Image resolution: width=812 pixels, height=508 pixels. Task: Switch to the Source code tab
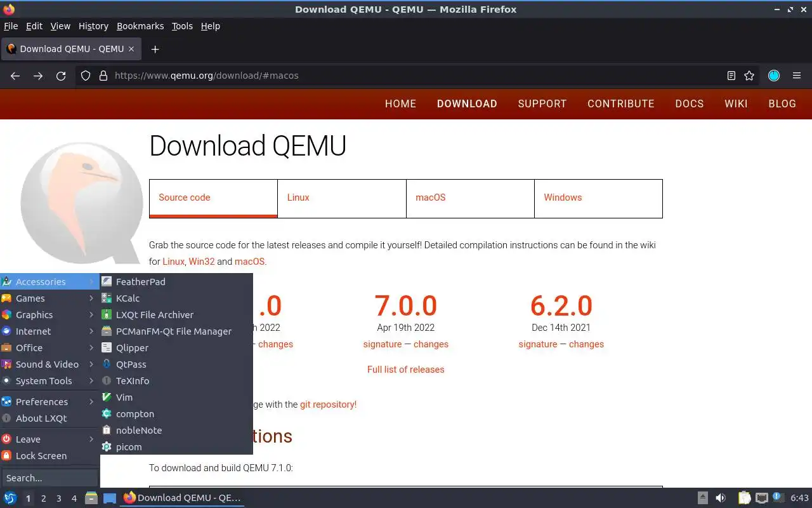213,198
